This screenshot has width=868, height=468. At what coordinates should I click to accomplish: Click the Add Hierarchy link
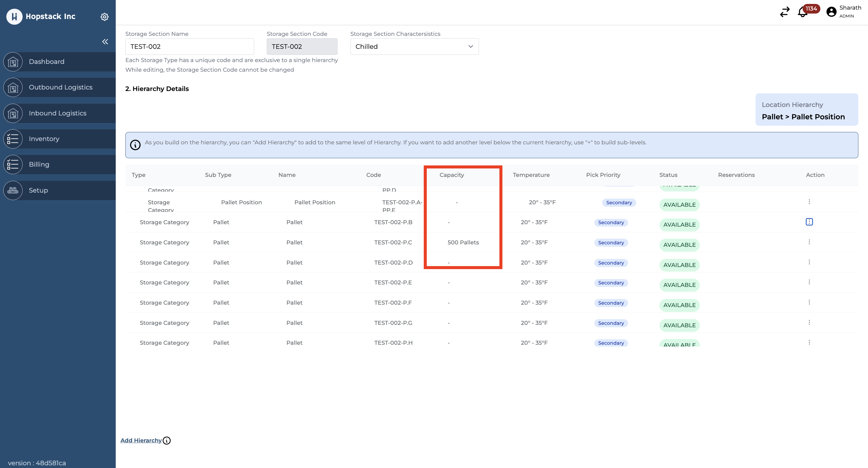coord(141,440)
